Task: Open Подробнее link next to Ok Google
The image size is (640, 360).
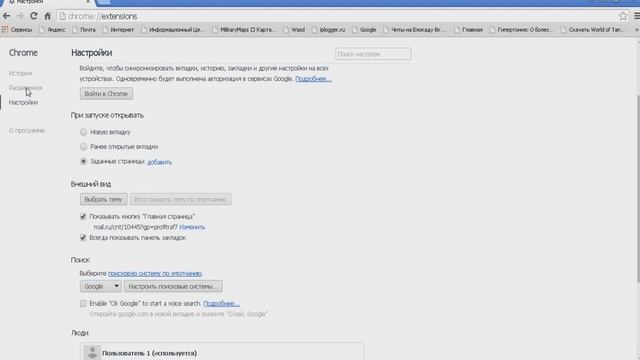Action: (221, 304)
